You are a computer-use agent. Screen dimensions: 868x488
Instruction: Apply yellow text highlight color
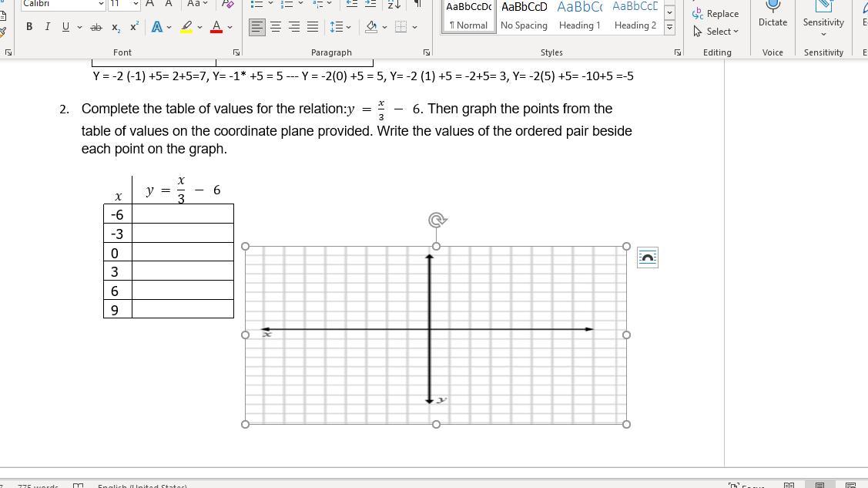coord(186,26)
